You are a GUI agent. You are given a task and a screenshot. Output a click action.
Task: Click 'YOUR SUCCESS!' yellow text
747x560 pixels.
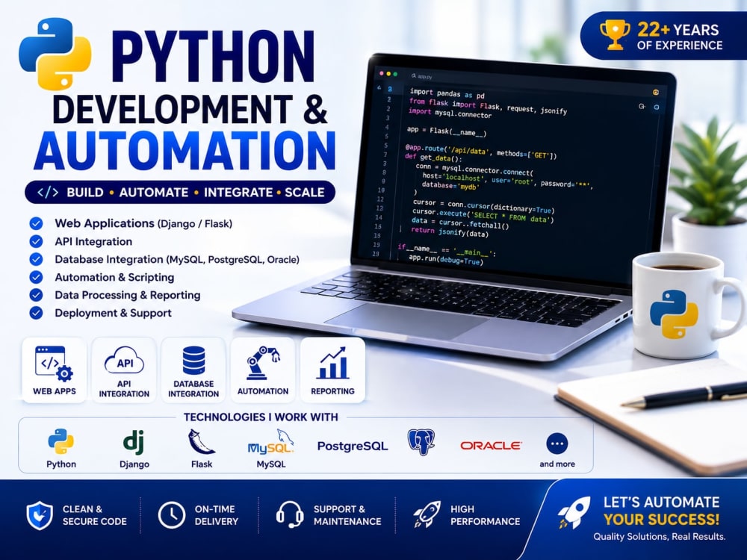(661, 519)
